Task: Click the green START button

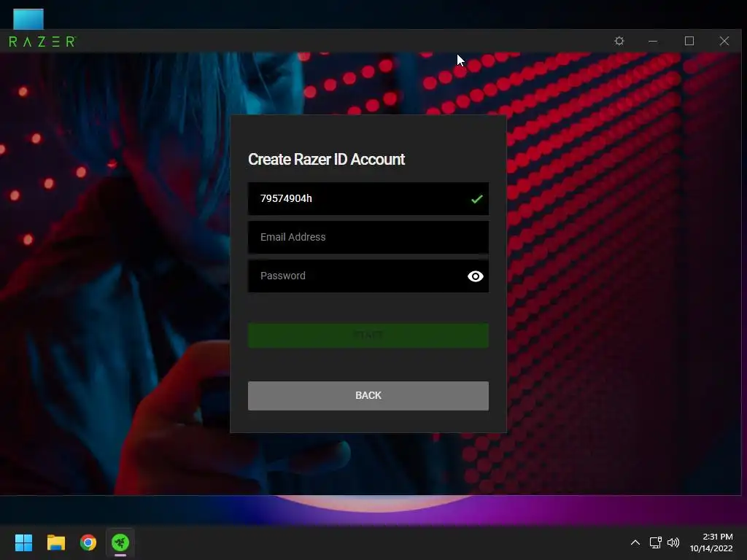Action: click(368, 335)
